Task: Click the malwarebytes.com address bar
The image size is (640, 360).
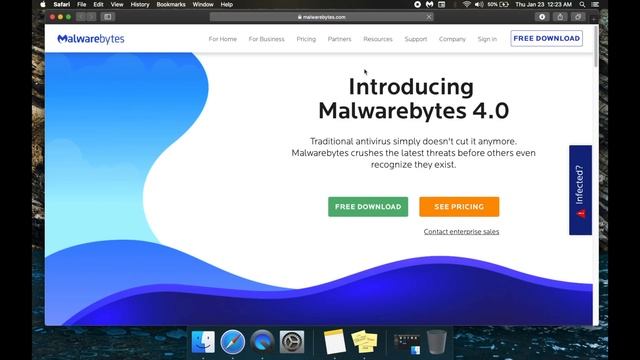Action: 322,17
